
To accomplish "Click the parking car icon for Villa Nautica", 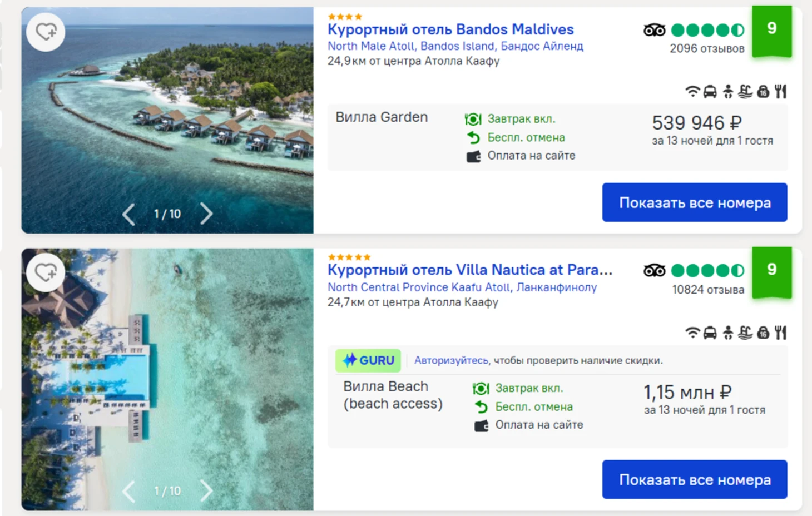I will pyautogui.click(x=710, y=333).
